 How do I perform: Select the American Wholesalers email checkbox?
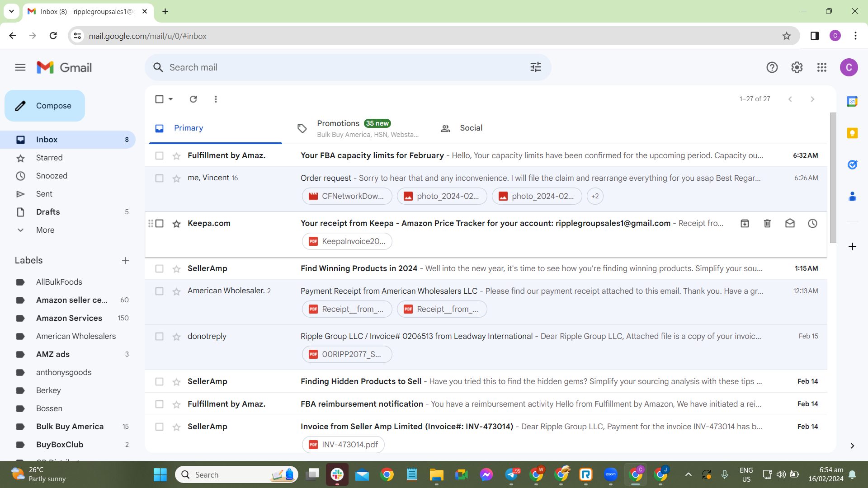click(159, 291)
